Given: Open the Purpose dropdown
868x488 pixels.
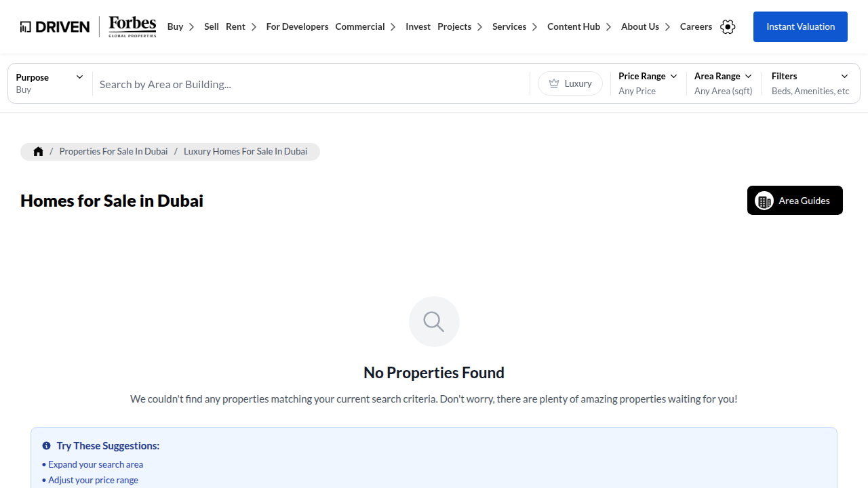Looking at the screenshot, I should pos(50,83).
